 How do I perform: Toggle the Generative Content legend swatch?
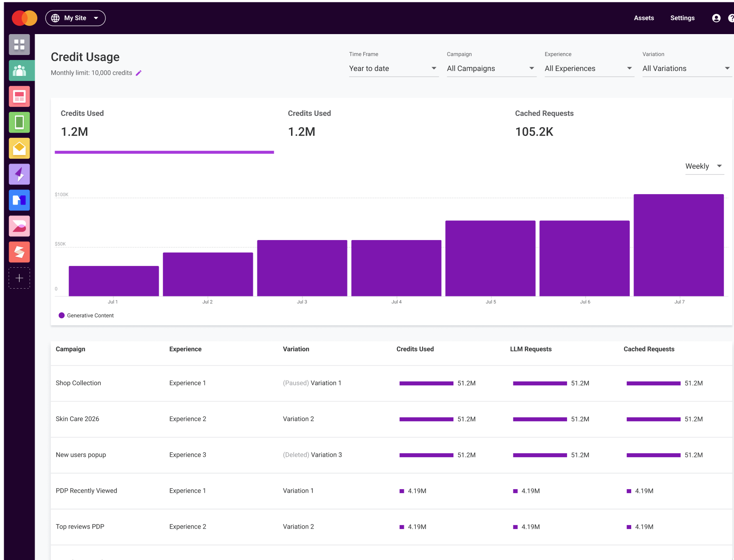point(62,315)
